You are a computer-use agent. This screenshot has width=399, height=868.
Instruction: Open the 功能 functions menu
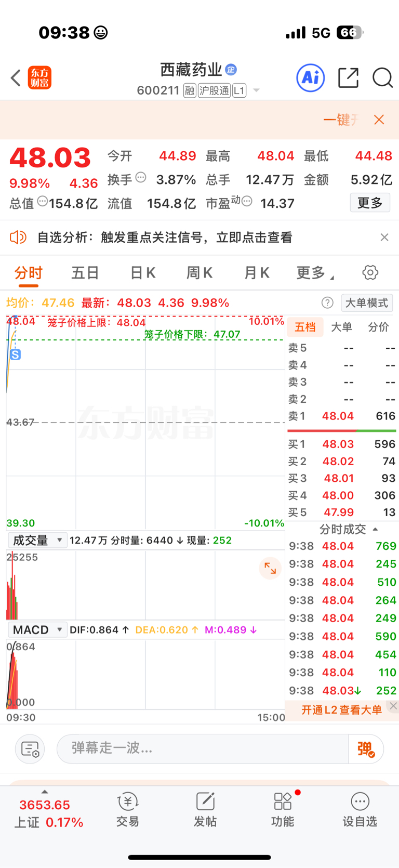pyautogui.click(x=283, y=810)
